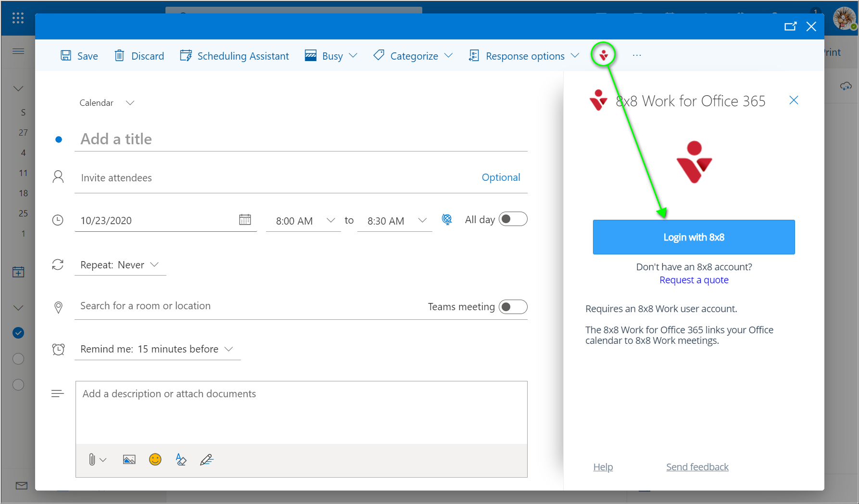The image size is (859, 504).
Task: Click the Categorize tag icon
Action: 379,55
